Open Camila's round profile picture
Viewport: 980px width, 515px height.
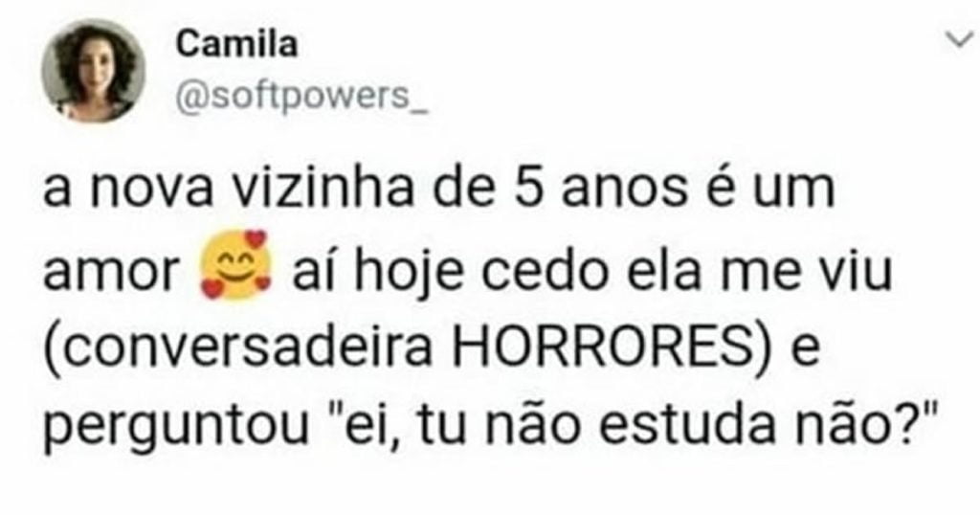[94, 71]
